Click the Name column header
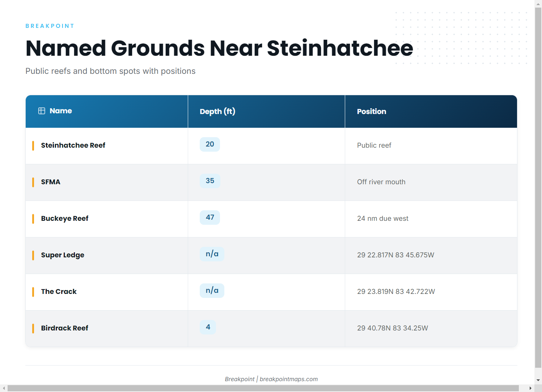 click(x=107, y=111)
